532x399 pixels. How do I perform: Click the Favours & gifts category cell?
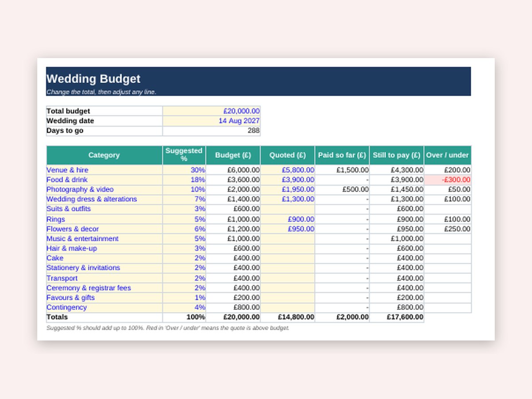104,297
